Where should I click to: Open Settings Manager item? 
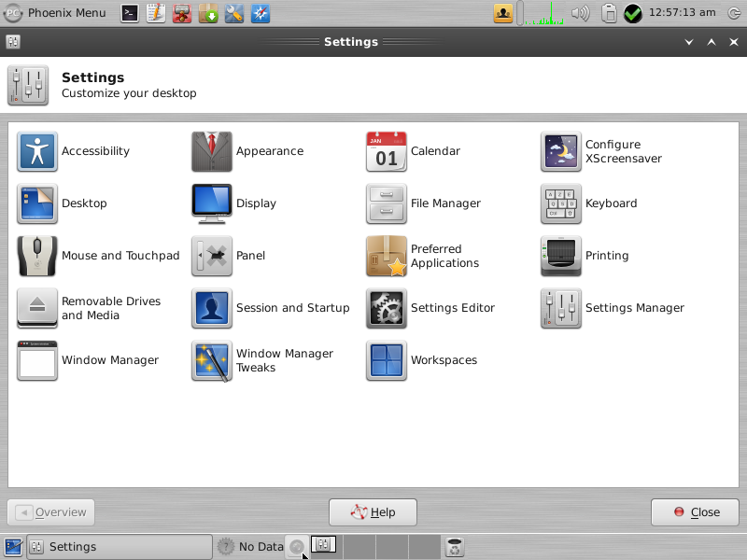tap(613, 309)
